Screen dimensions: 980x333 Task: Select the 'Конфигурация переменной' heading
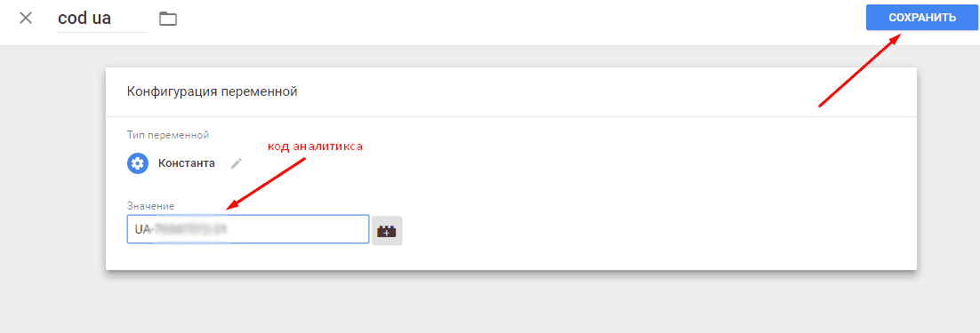pos(212,91)
